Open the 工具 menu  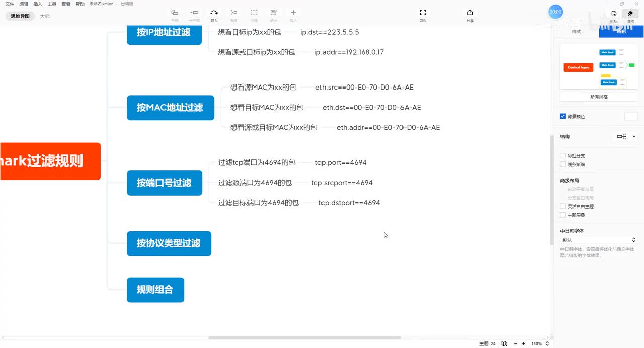tap(52, 4)
